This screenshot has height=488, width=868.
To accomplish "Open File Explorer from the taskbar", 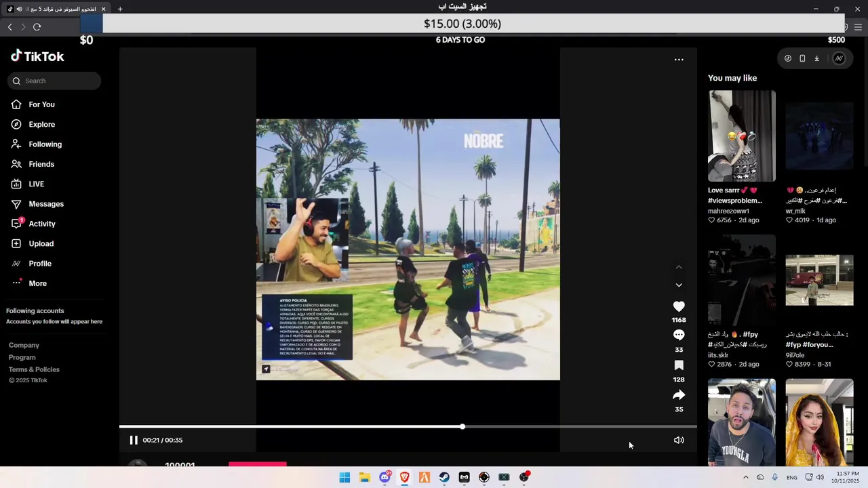I will click(364, 477).
